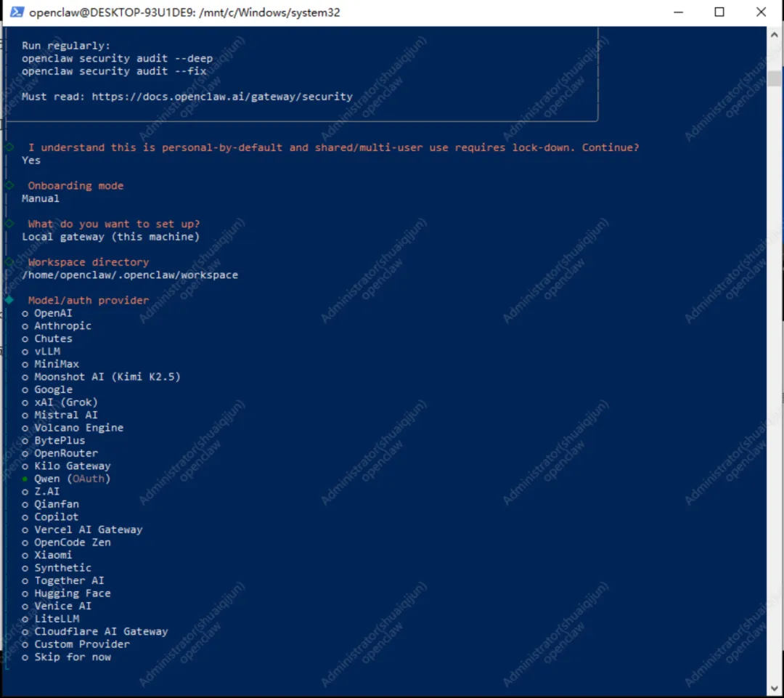784x698 pixels.
Task: Pick Cloudflare AI Gateway option
Action: click(x=95, y=632)
